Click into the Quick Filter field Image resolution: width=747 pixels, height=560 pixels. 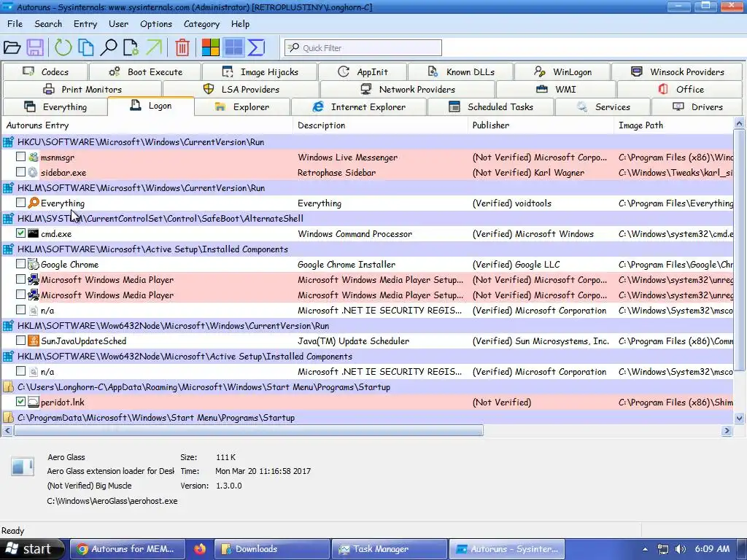[x=363, y=47]
